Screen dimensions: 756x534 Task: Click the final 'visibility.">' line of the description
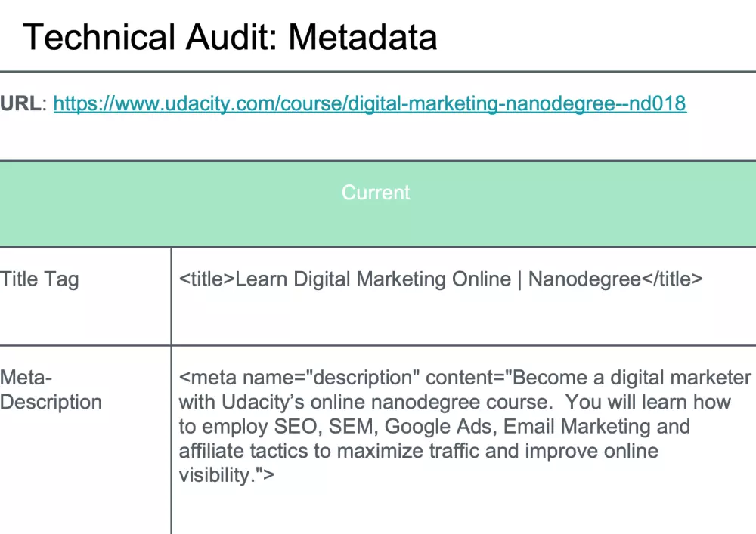point(227,476)
